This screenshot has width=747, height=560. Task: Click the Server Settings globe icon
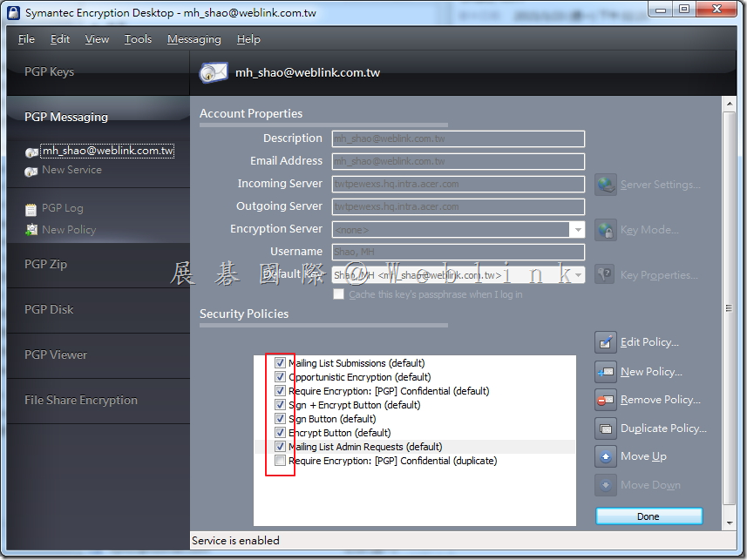pos(606,185)
